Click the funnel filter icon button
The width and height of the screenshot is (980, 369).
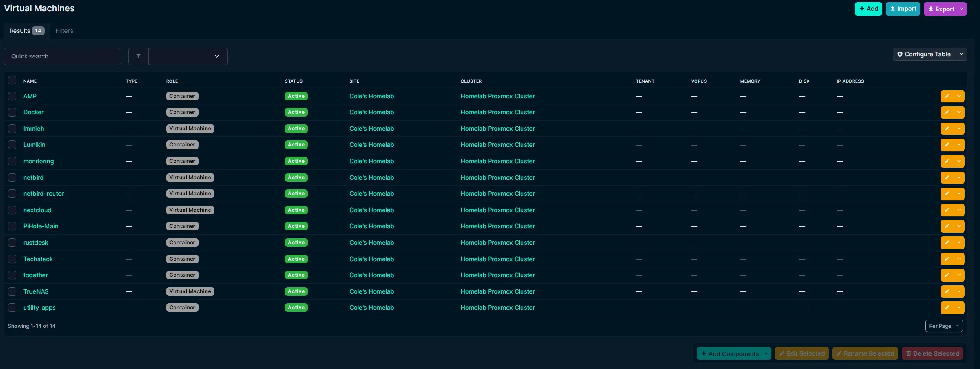pos(139,56)
